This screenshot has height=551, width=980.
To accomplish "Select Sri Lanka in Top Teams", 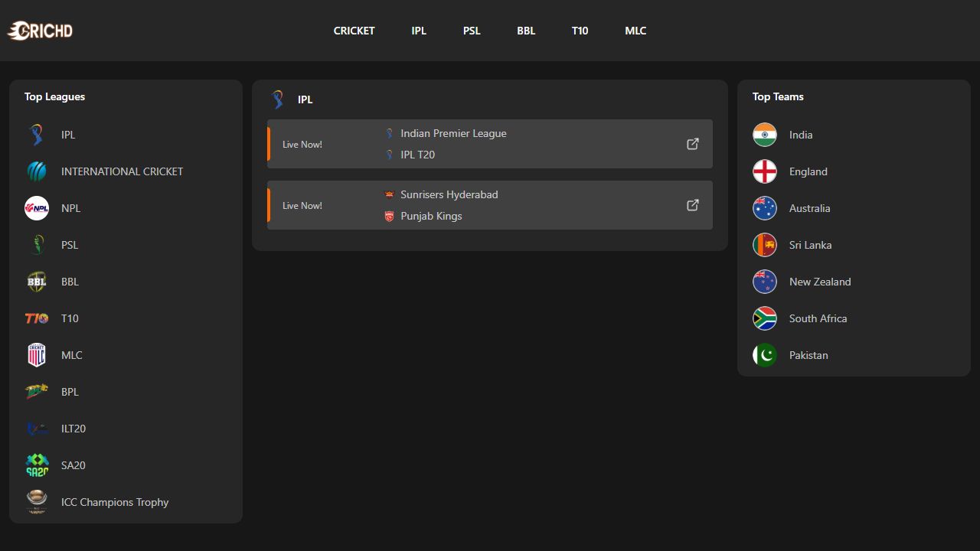I will (x=810, y=245).
